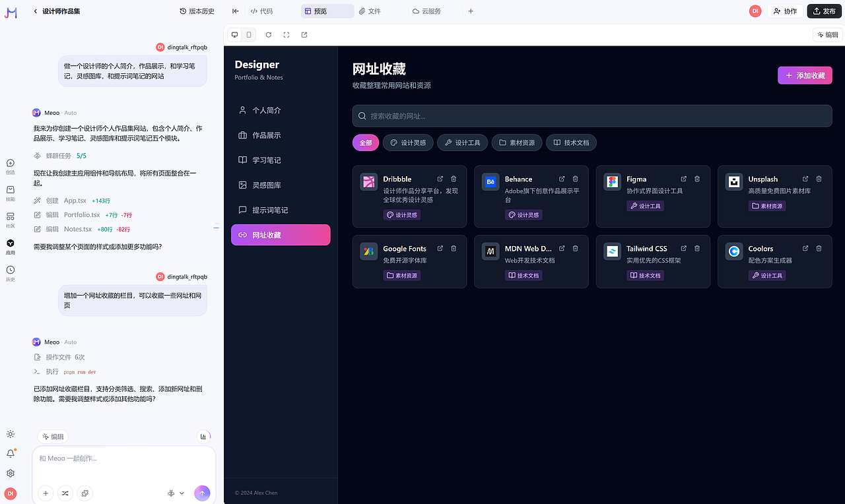The height and width of the screenshot is (504, 845).
Task: Select the 设计灵感 filter chip
Action: coord(407,142)
